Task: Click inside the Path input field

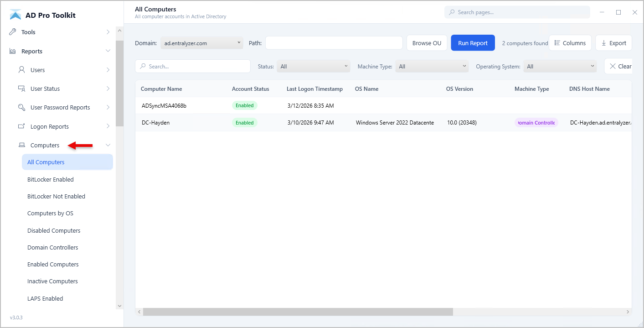Action: (x=334, y=42)
